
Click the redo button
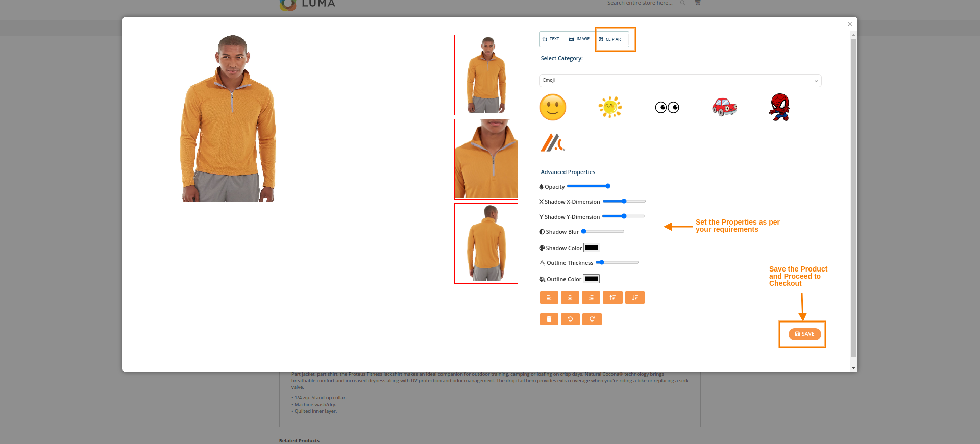[592, 319]
